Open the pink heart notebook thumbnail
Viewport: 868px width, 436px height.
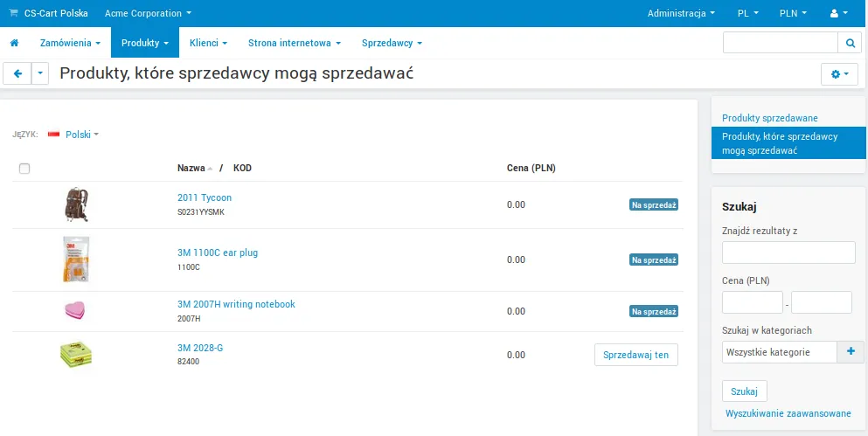pyautogui.click(x=75, y=311)
